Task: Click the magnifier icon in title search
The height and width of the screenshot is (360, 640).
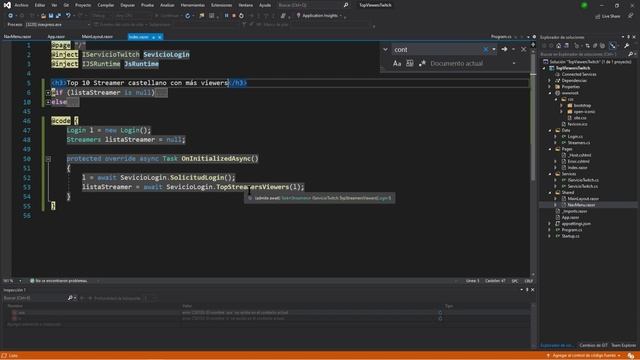Action: [x=346, y=5]
